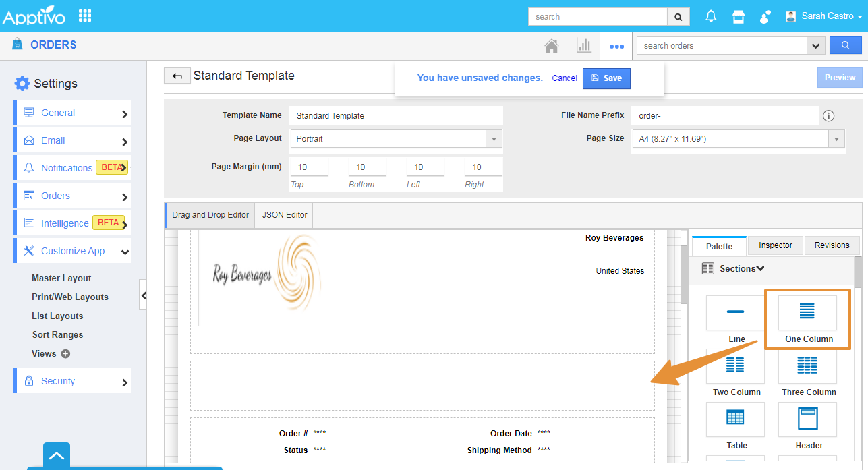Click the Roy Beverages logo image
The width and height of the screenshot is (868, 470).
coord(266,272)
